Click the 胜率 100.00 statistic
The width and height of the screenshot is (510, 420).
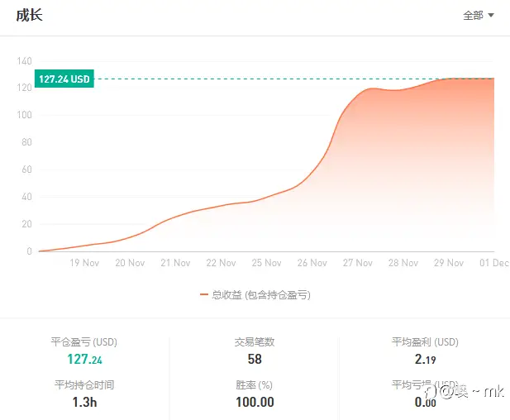click(255, 402)
